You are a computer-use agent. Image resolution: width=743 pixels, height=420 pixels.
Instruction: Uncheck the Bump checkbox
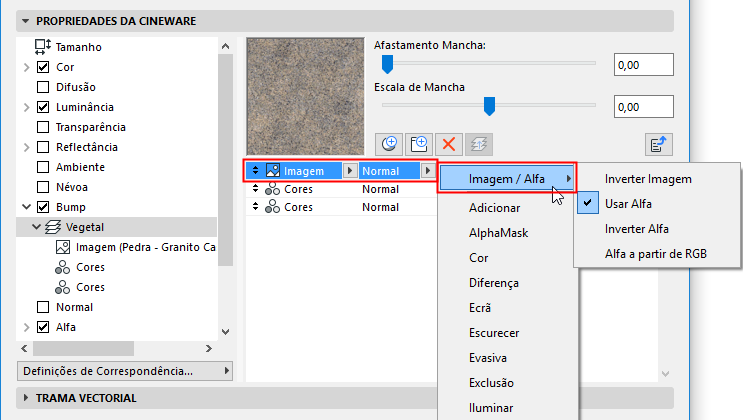point(43,207)
